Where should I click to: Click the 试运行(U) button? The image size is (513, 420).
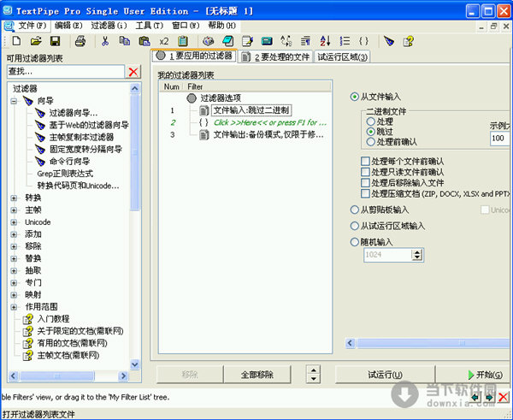[x=385, y=375]
